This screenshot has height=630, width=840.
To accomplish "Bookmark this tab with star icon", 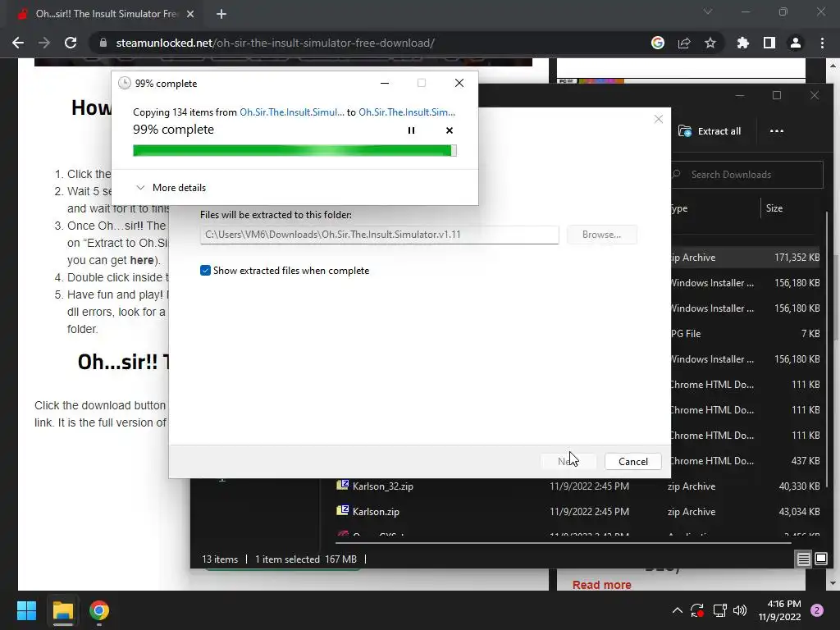I will [x=710, y=43].
